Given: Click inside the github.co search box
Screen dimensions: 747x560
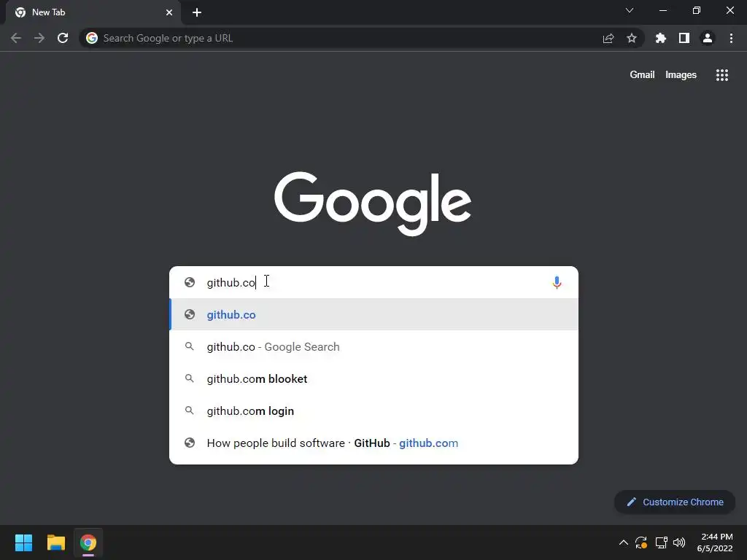Looking at the screenshot, I should (374, 282).
